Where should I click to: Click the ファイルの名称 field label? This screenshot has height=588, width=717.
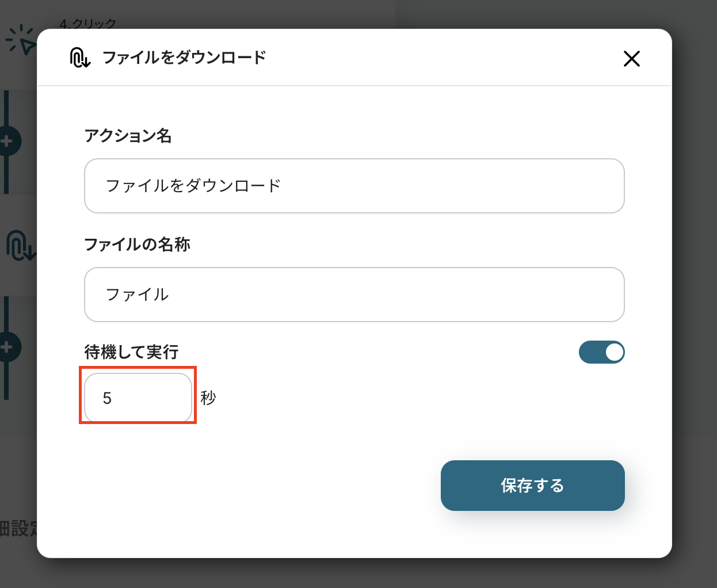click(137, 245)
